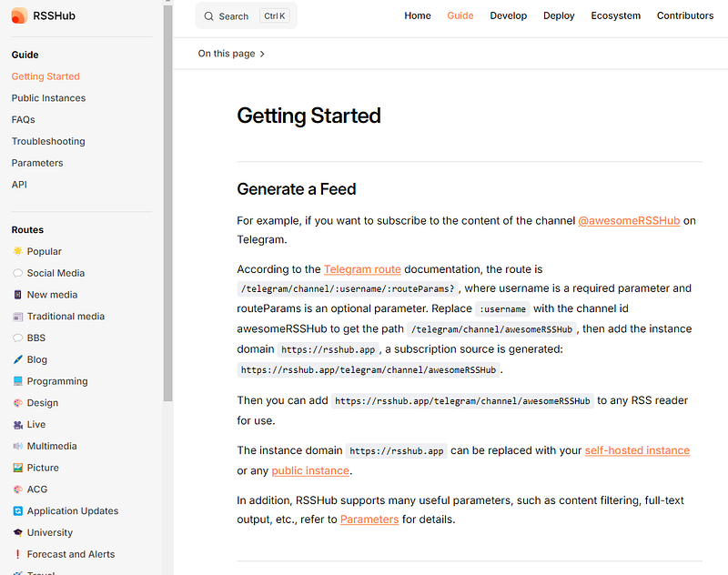Click the Programming computer icon
The image size is (728, 575).
pyautogui.click(x=17, y=381)
